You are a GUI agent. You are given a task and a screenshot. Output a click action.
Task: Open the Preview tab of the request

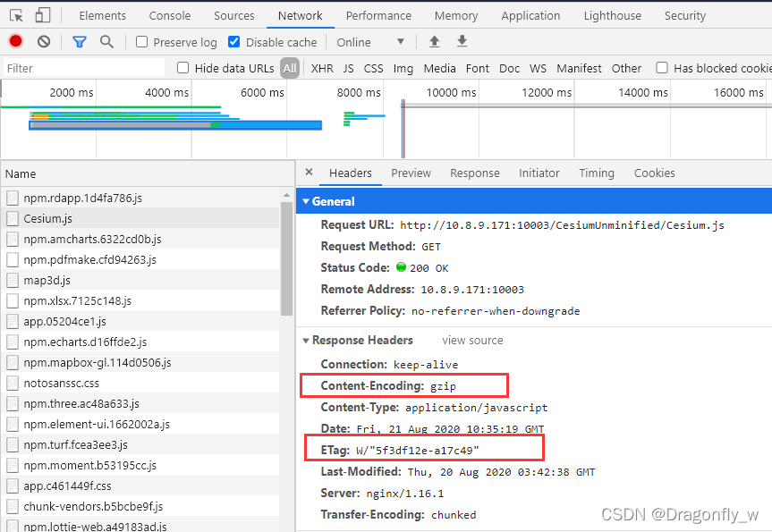pyautogui.click(x=411, y=173)
